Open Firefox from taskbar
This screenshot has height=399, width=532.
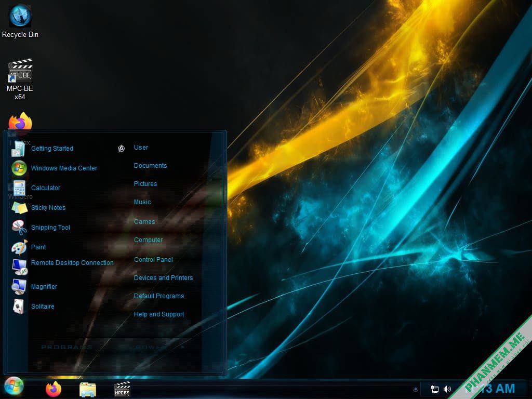(x=54, y=389)
